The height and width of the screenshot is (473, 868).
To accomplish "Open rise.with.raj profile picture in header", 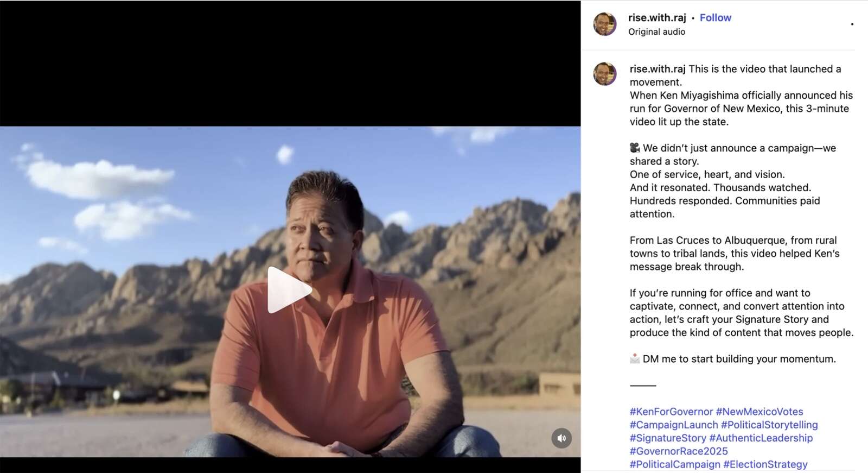I will [x=605, y=24].
